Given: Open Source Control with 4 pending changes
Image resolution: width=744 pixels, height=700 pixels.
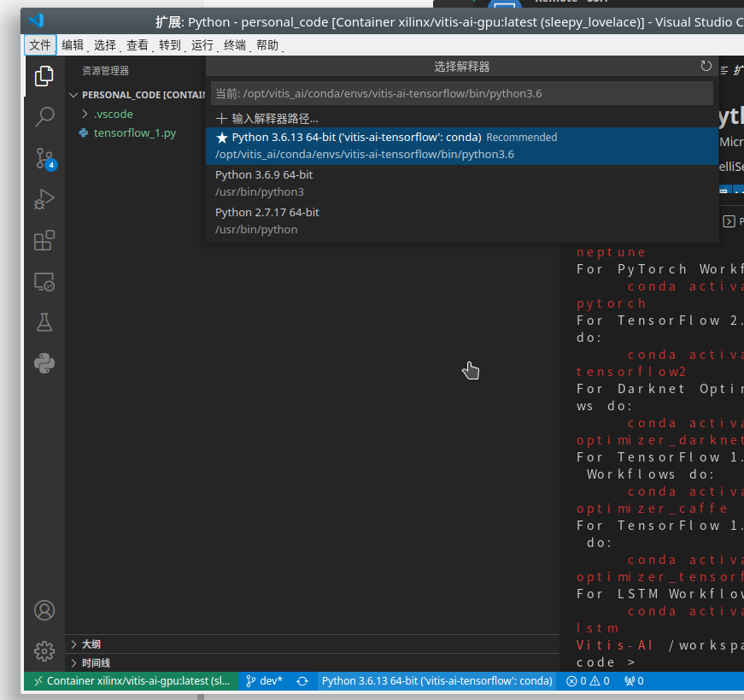Looking at the screenshot, I should click(x=45, y=159).
